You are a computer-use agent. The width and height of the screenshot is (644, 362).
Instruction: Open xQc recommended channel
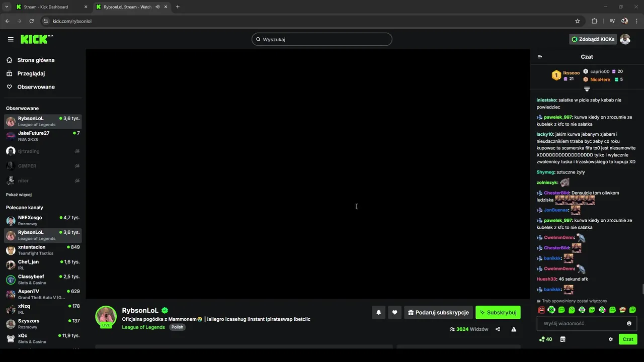43,338
